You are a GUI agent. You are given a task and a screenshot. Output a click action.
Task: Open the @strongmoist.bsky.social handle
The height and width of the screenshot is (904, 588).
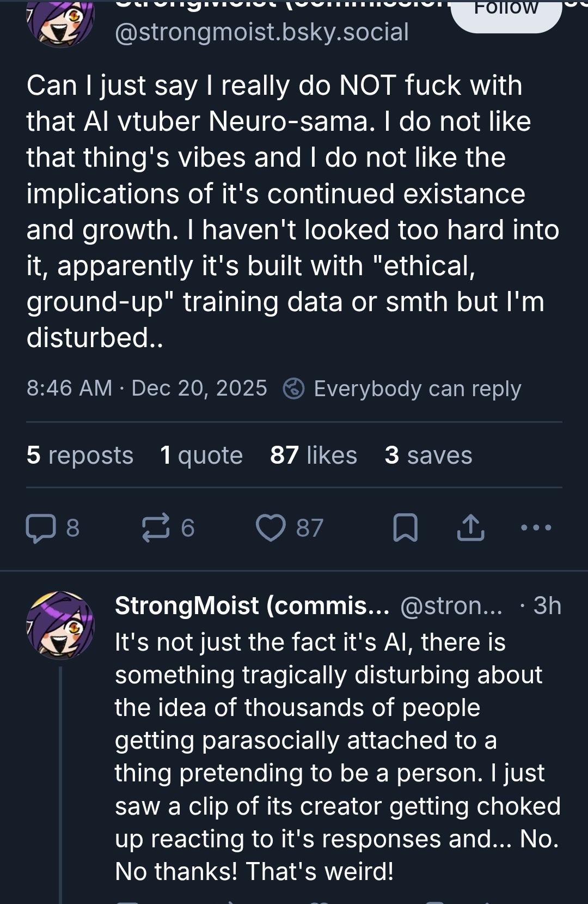pyautogui.click(x=262, y=32)
